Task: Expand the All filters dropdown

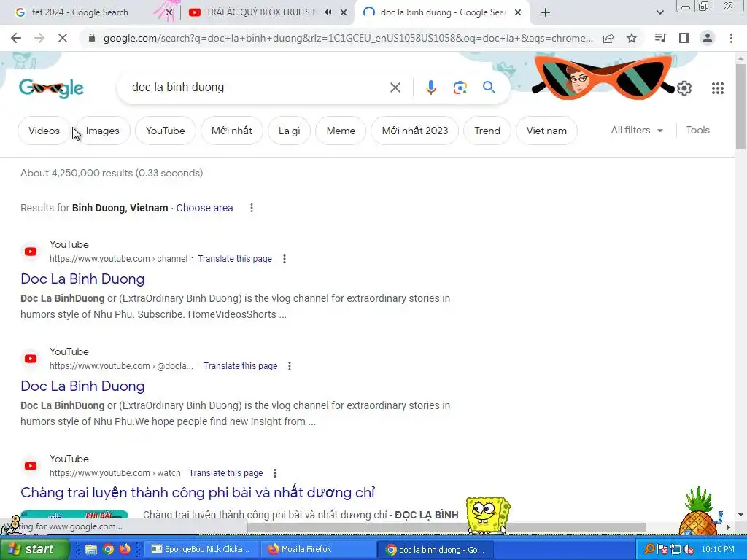Action: point(637,131)
